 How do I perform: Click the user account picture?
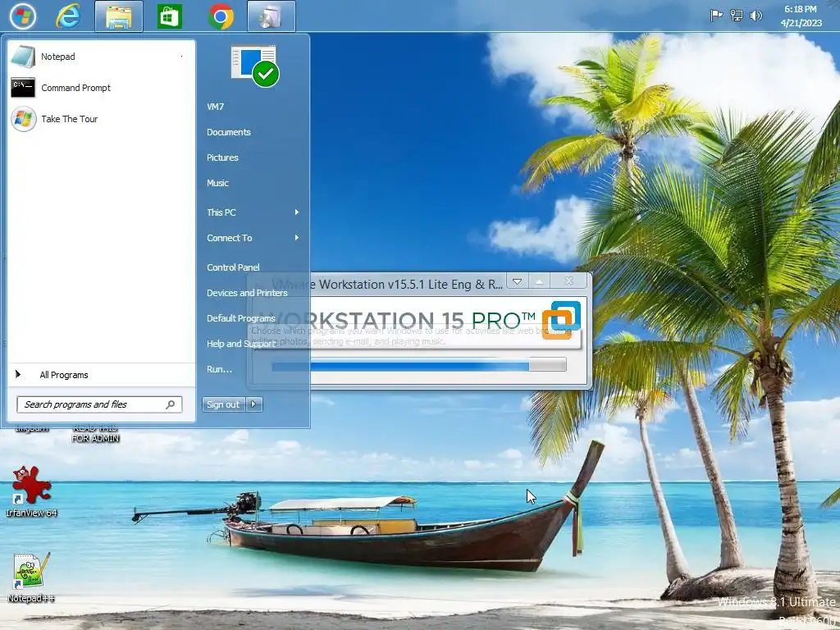coord(255,66)
